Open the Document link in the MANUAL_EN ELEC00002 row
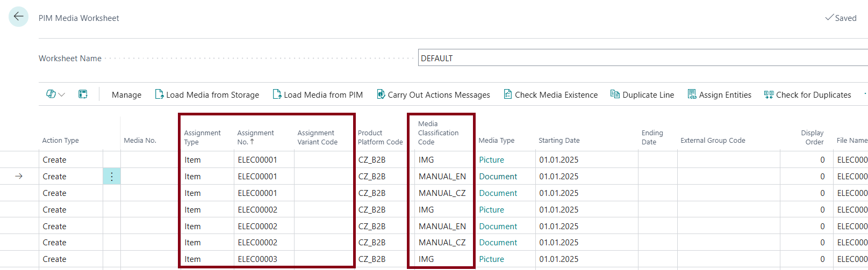 pos(498,227)
